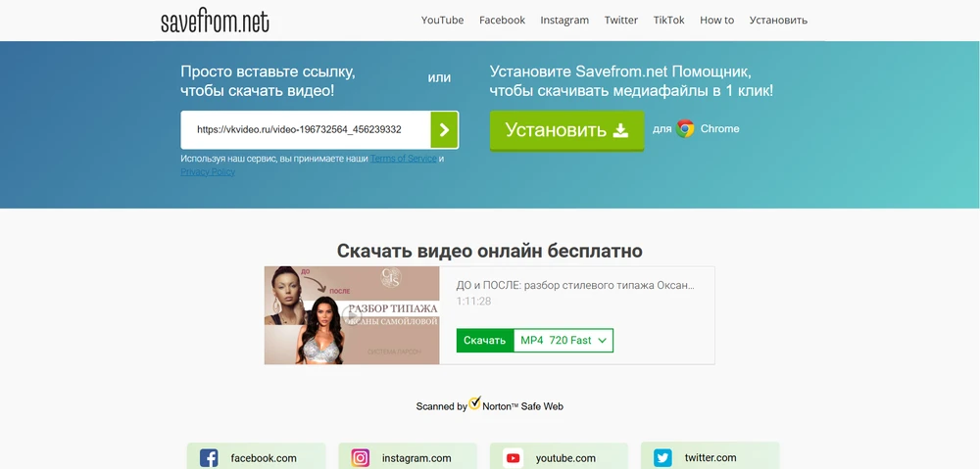Click the Norton checkmark badge
980x469 pixels.
pos(475,402)
